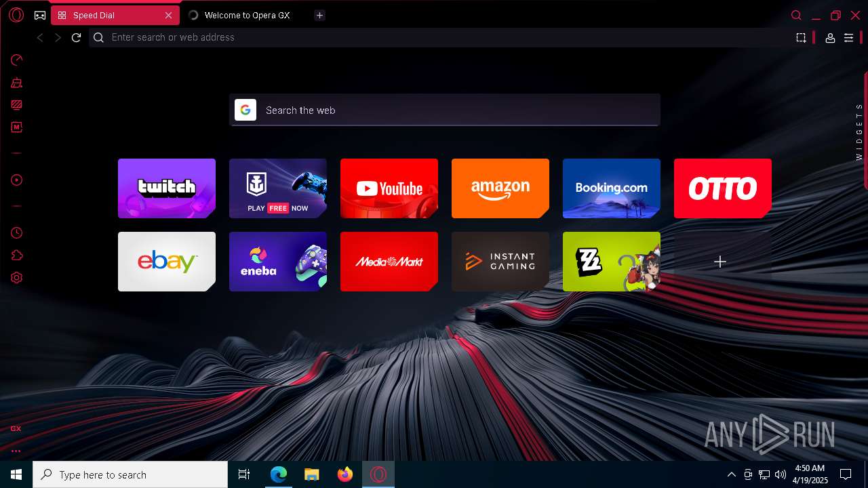Open the profile account icon
The width and height of the screenshot is (868, 488).
pos(830,38)
